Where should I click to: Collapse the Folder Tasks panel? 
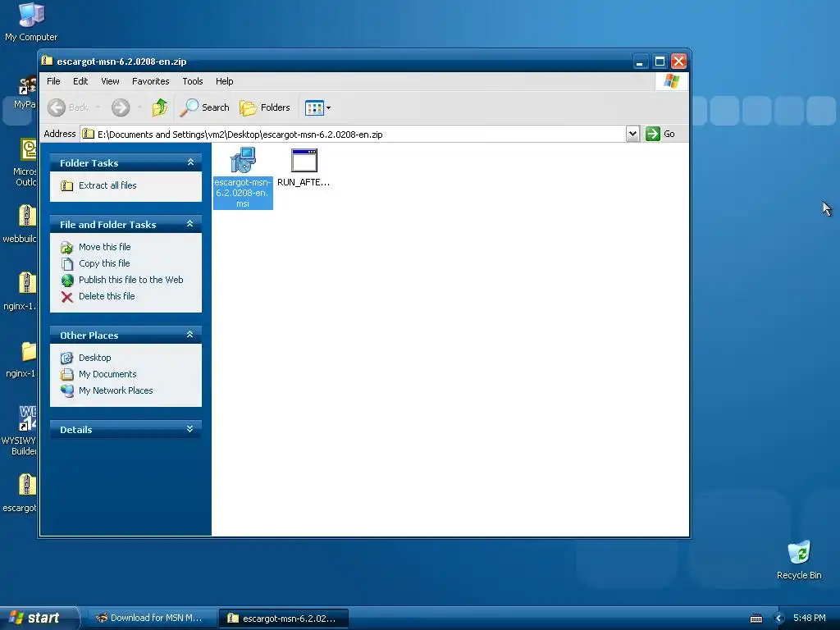190,162
